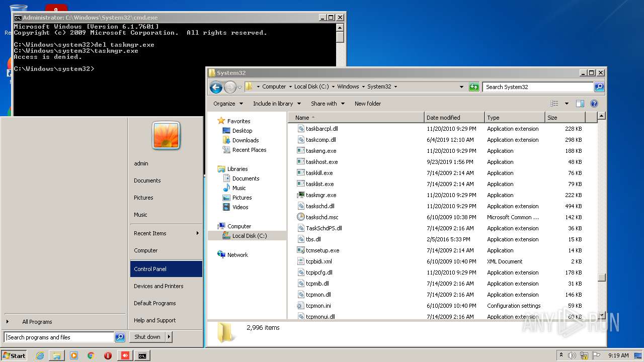This screenshot has width=644, height=362.
Task: Click the search icon in Start menu search box
Action: click(x=120, y=337)
